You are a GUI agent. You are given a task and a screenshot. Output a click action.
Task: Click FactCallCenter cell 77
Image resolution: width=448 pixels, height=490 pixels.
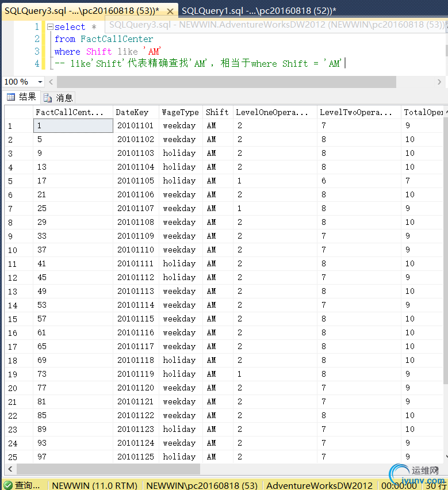(73, 388)
